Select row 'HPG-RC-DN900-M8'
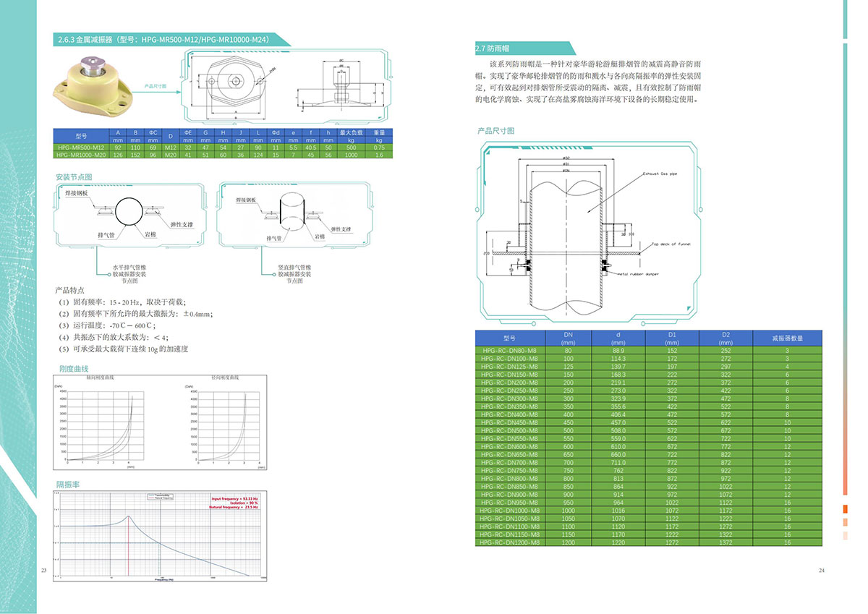868x614 pixels. pos(649,494)
